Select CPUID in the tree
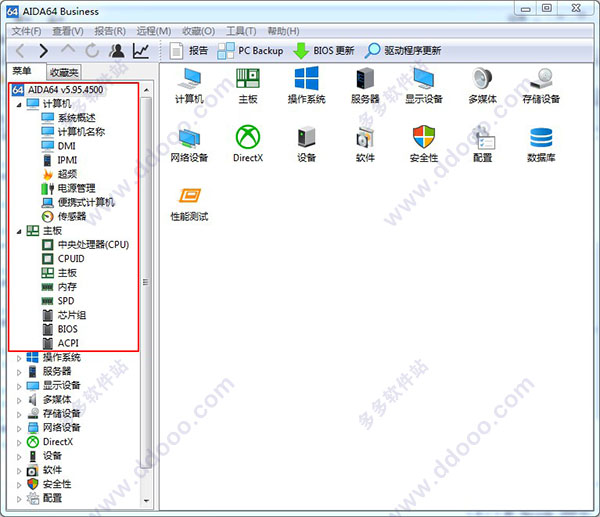600x517 pixels. [63, 259]
